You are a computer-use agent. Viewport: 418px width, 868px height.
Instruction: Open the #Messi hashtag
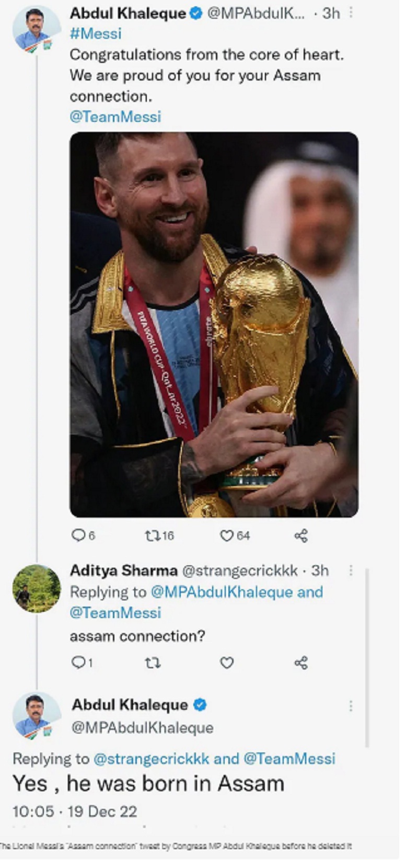tap(96, 33)
